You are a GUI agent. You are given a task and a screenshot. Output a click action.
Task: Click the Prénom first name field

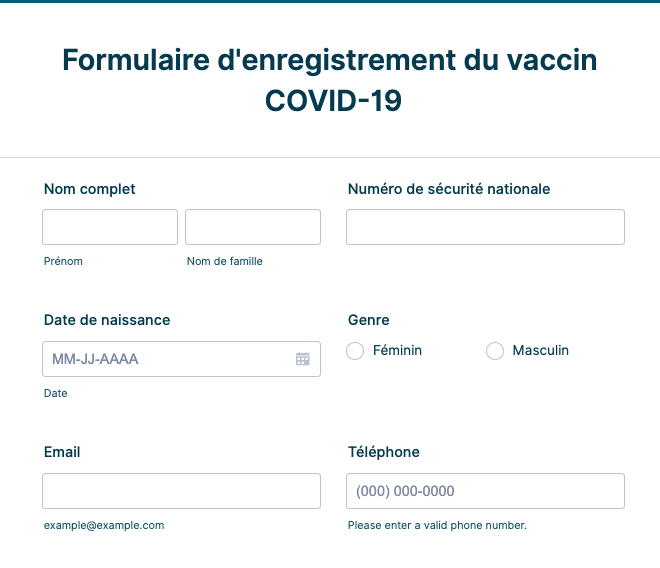pos(110,227)
